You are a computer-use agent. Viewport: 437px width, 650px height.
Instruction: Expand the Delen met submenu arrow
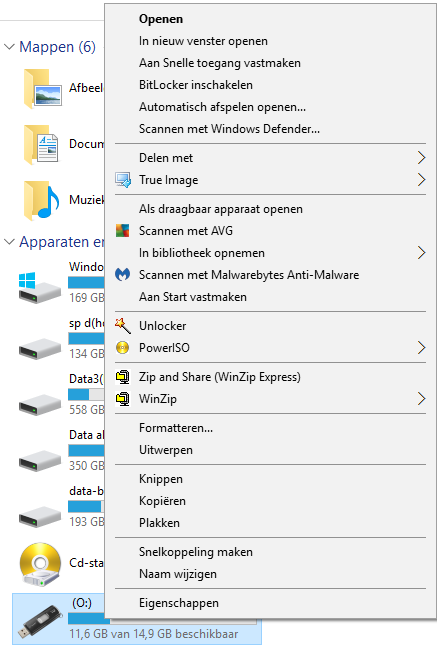421,158
